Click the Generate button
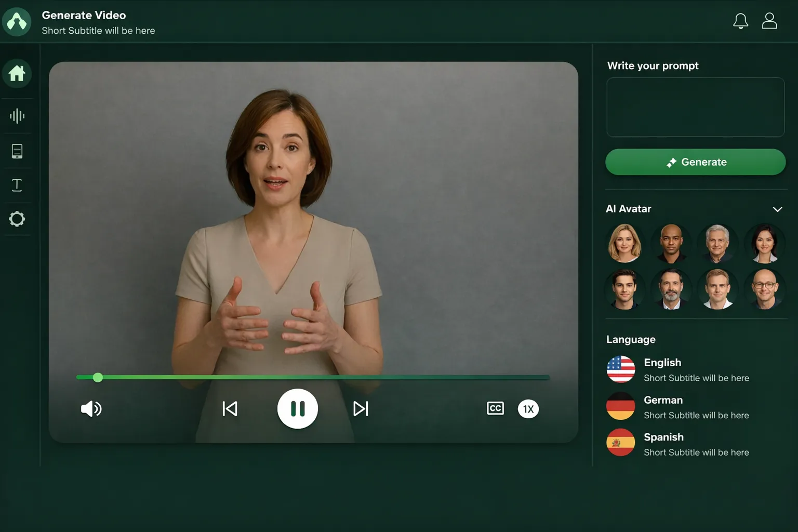798x532 pixels. (x=695, y=162)
